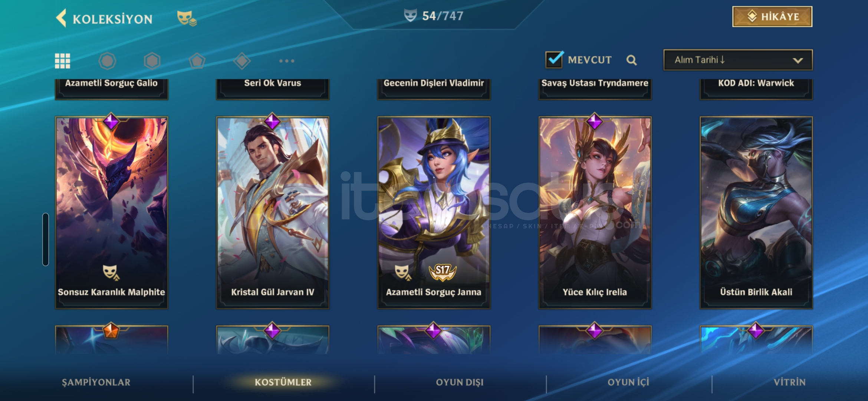Select the circular rarity filter icon
The height and width of the screenshot is (401, 868).
coord(108,61)
